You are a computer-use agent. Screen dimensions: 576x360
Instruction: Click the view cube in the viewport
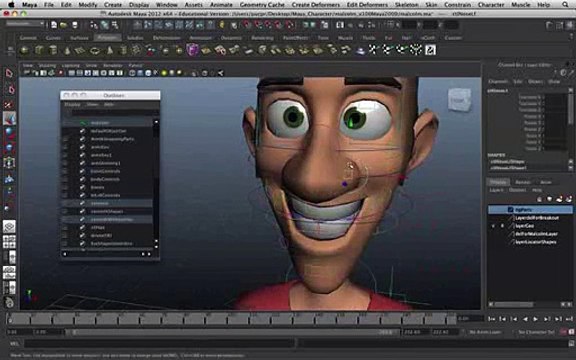pyautogui.click(x=459, y=100)
